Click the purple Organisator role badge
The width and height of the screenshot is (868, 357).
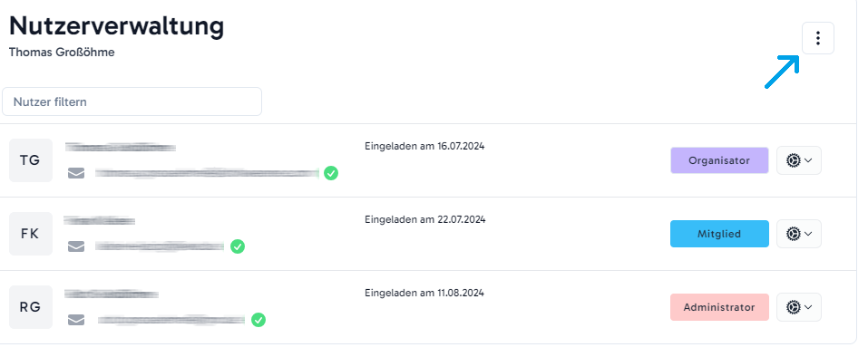[x=719, y=160]
